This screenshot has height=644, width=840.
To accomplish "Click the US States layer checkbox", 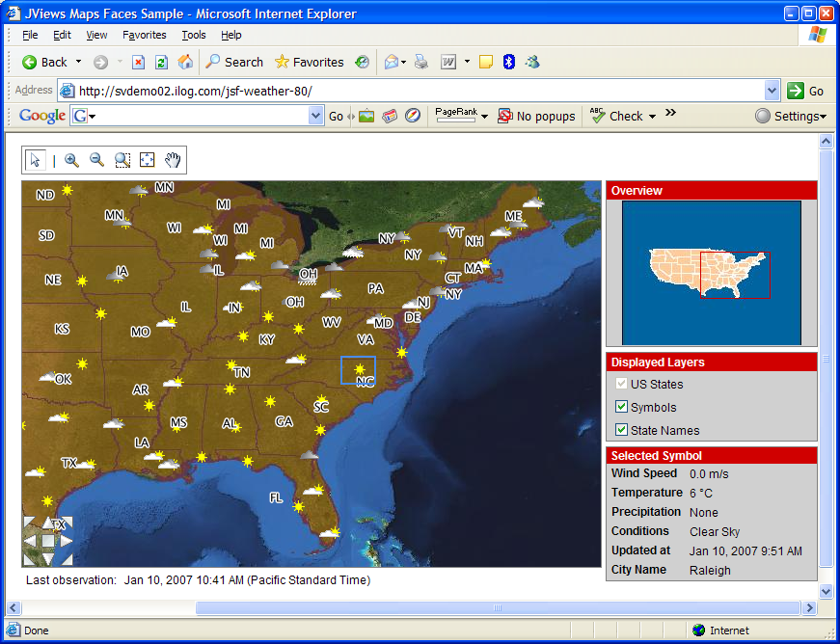I will pos(621,384).
